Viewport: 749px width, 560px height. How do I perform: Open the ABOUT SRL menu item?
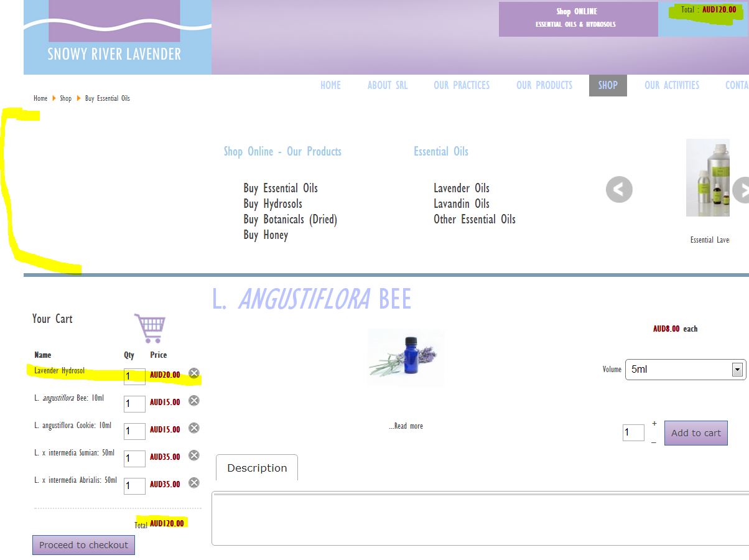tap(388, 85)
